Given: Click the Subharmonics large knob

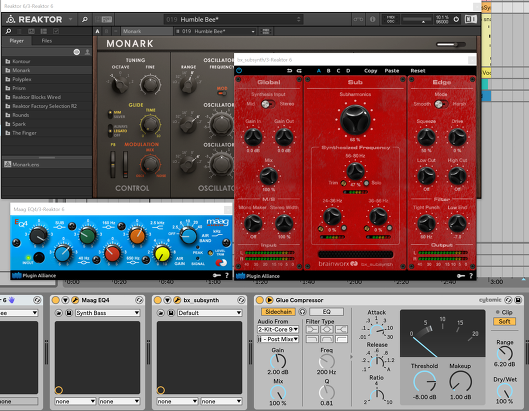Looking at the screenshot, I should click(x=355, y=120).
